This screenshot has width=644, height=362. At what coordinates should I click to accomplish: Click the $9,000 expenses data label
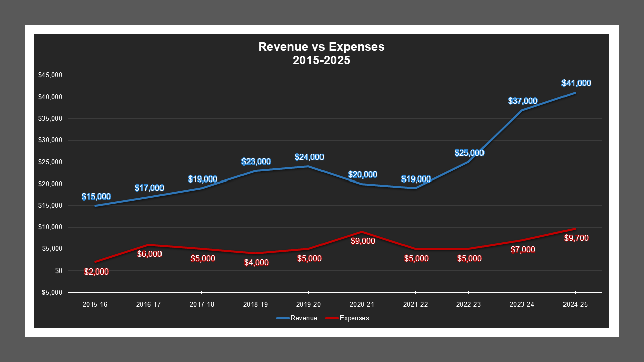click(x=362, y=241)
